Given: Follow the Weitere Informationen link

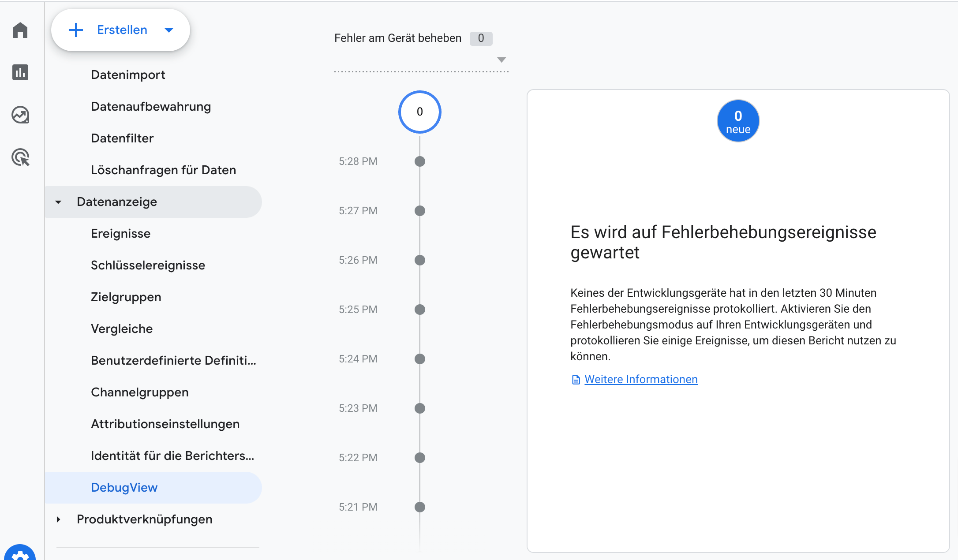Looking at the screenshot, I should [641, 380].
